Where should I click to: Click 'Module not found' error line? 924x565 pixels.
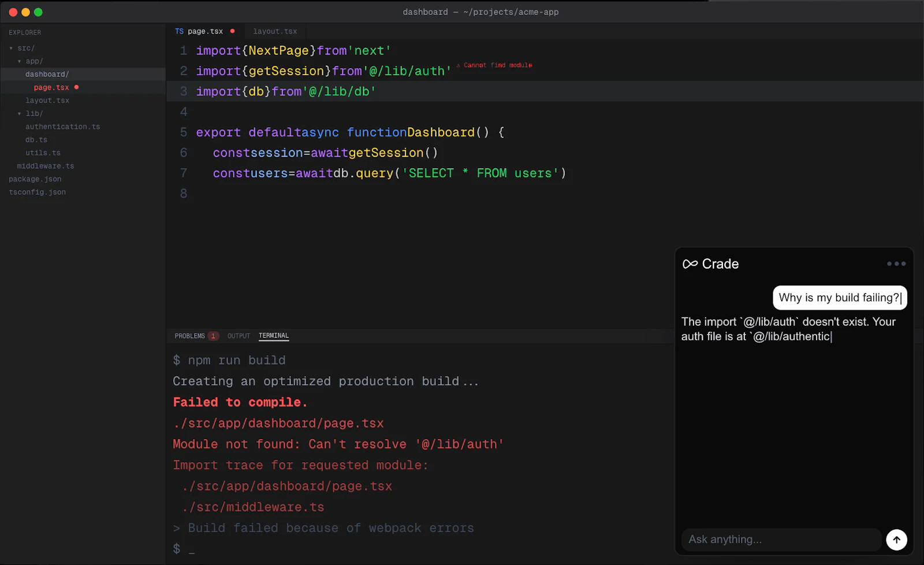pyautogui.click(x=338, y=444)
